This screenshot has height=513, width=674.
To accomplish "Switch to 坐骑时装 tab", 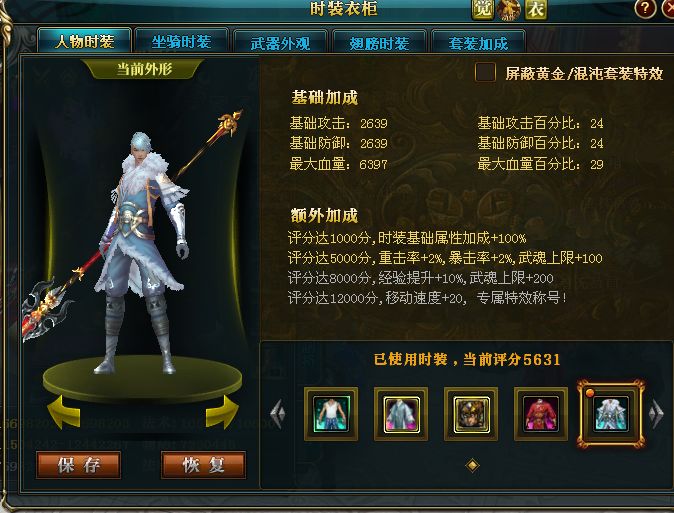I will coord(181,42).
